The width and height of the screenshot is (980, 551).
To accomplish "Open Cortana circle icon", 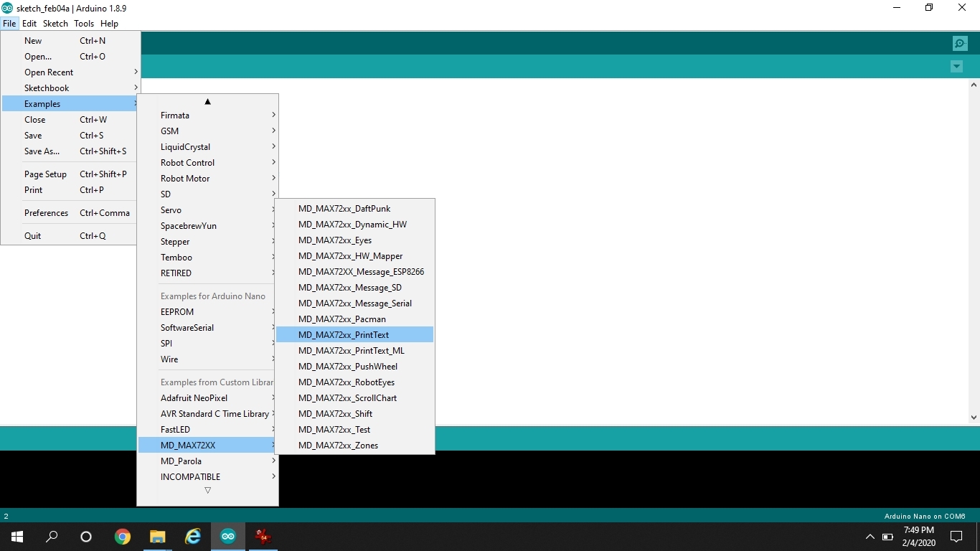I will point(86,536).
